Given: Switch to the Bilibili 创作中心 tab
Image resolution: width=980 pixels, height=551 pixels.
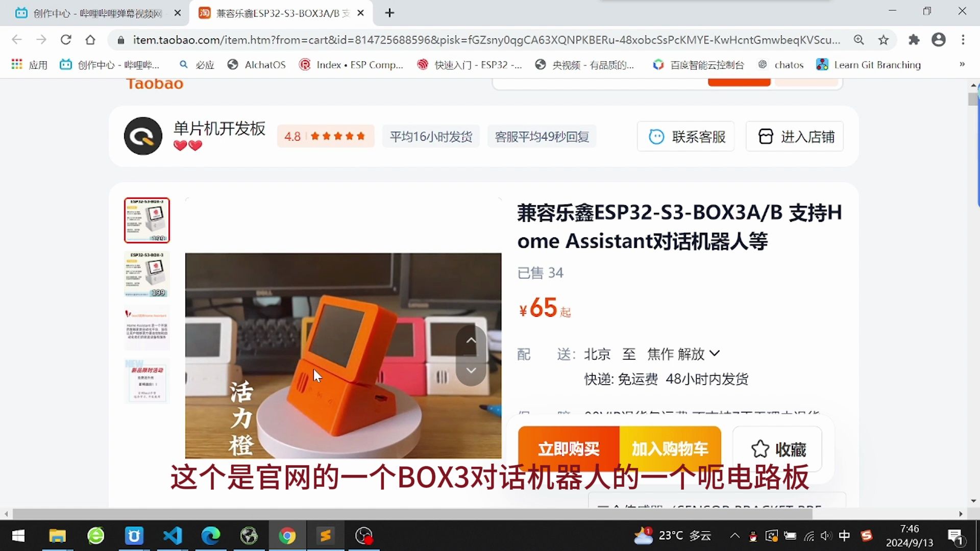Looking at the screenshot, I should coord(94,13).
